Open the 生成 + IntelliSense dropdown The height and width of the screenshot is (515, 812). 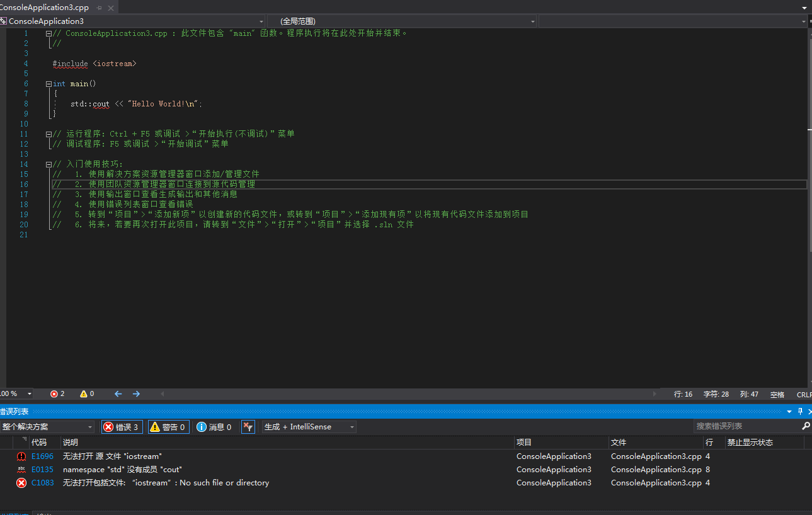coord(309,427)
